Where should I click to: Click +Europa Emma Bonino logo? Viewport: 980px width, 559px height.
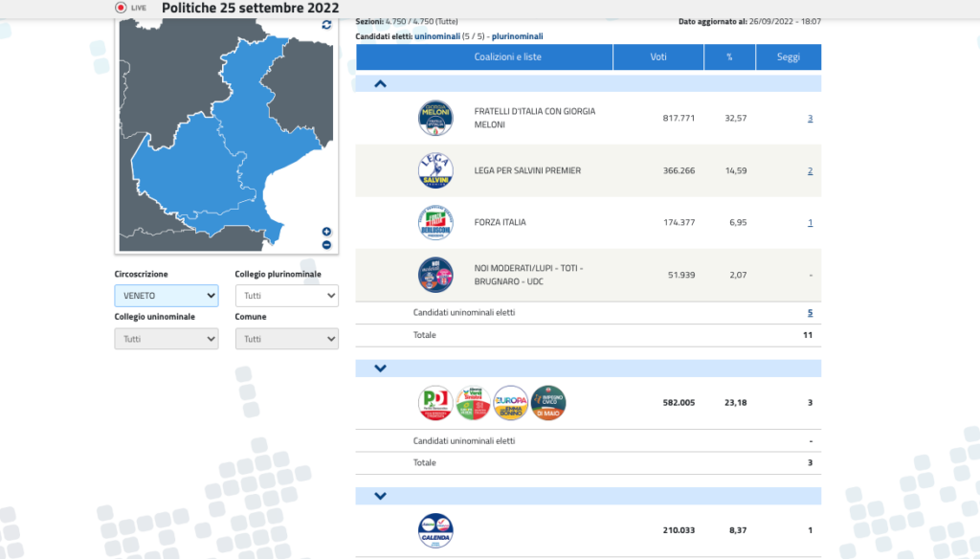coord(511,403)
